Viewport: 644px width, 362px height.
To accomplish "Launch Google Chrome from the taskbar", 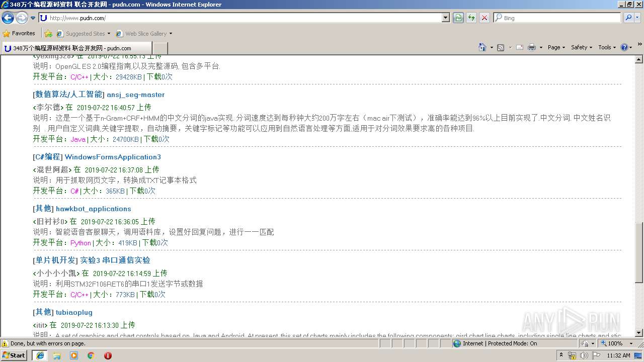I will tap(91, 355).
